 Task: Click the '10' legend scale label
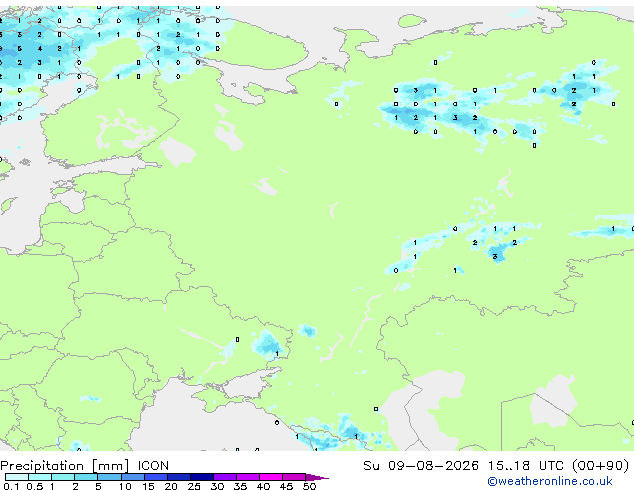coord(125,486)
